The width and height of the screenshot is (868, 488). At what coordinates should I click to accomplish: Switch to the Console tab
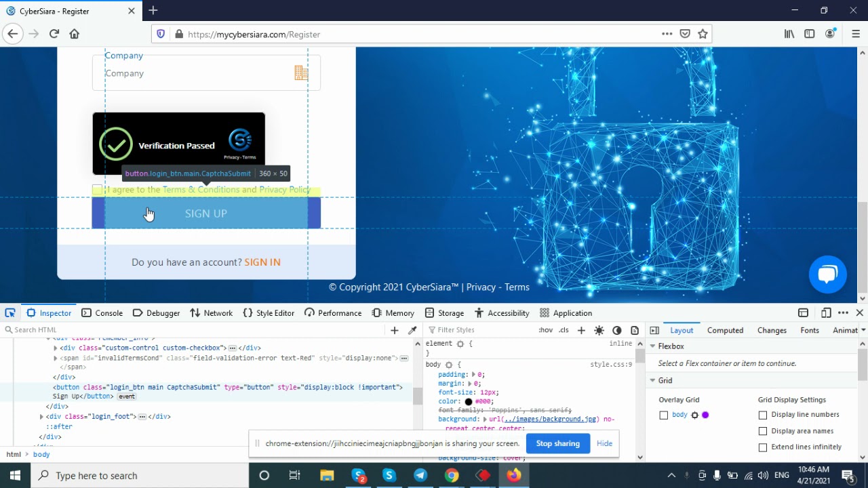coord(102,312)
